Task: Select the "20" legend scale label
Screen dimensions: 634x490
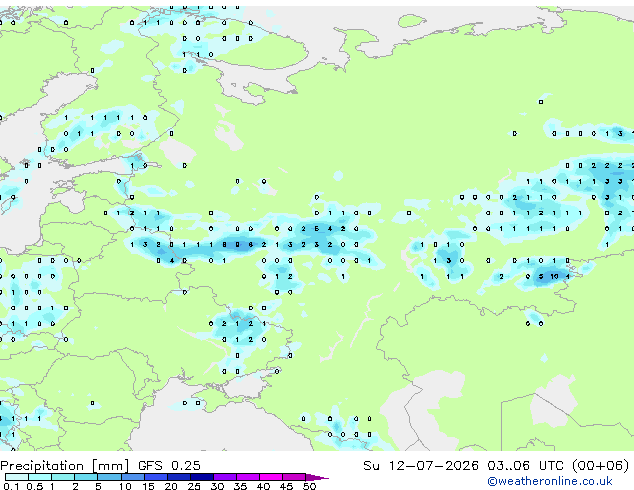Action: click(171, 486)
